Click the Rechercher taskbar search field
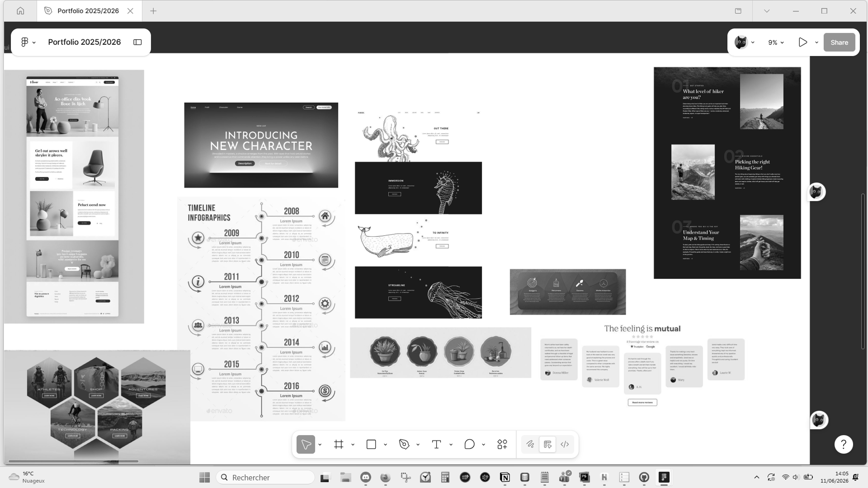868x488 pixels. click(265, 477)
